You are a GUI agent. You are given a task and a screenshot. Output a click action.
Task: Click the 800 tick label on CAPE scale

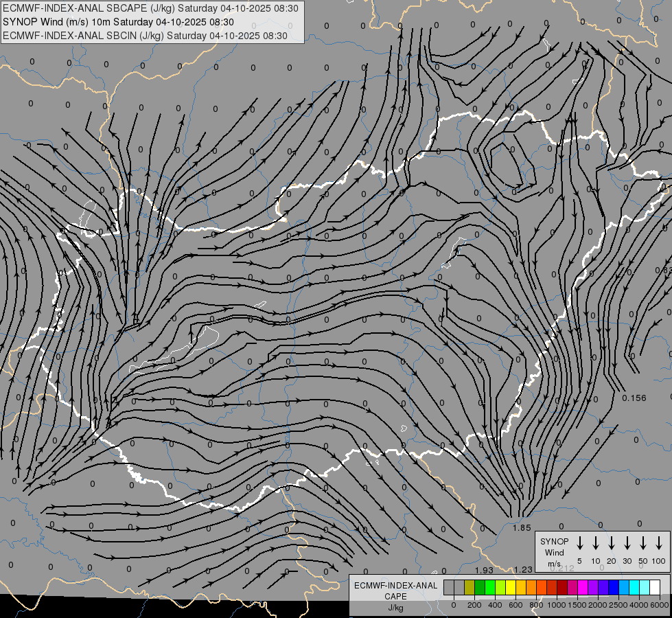point(536,605)
